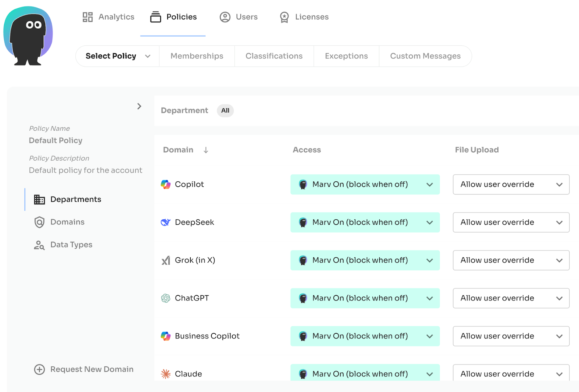Image resolution: width=579 pixels, height=392 pixels.
Task: Click the Claude starburst icon
Action: tap(166, 374)
